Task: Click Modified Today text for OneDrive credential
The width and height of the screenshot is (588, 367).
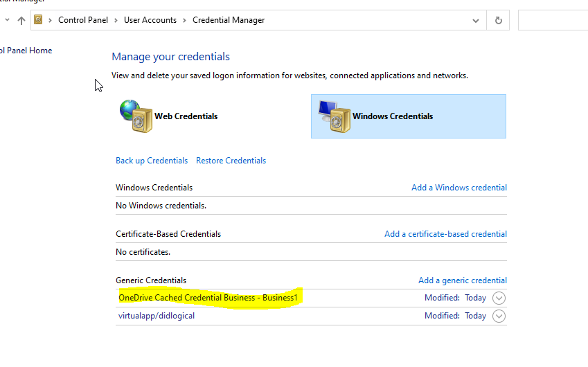Action: [x=455, y=298]
